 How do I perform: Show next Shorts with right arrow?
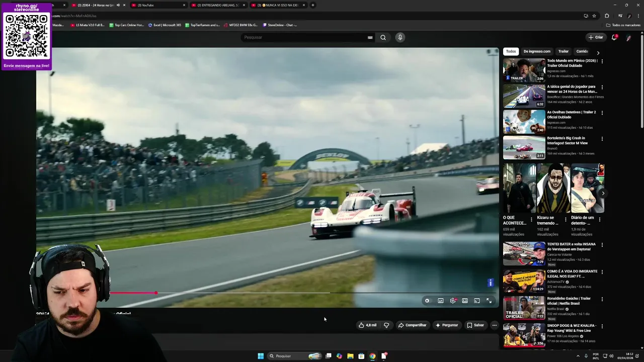click(x=603, y=193)
